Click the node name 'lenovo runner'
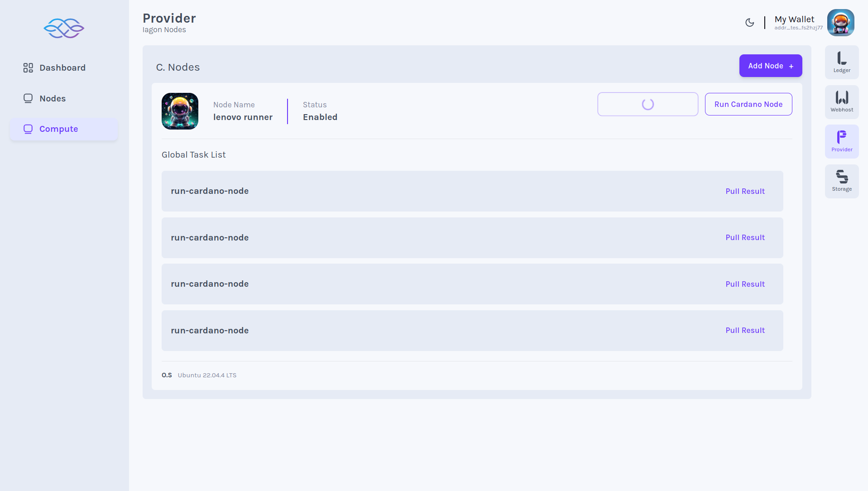 [x=243, y=117]
